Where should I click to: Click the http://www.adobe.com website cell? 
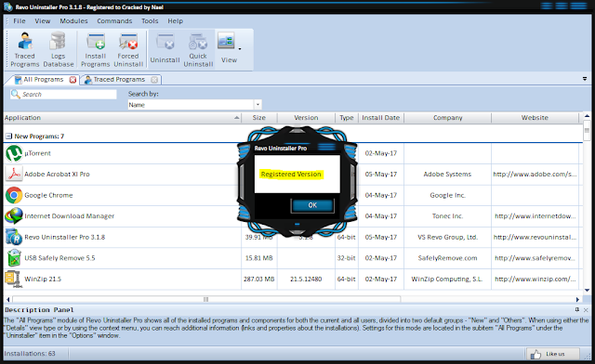(535, 174)
